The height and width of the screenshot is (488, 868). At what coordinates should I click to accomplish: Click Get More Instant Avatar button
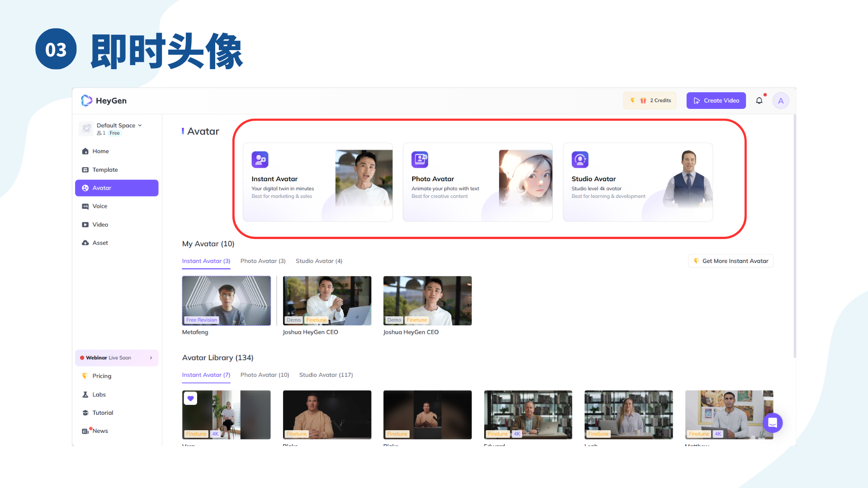tap(731, 261)
